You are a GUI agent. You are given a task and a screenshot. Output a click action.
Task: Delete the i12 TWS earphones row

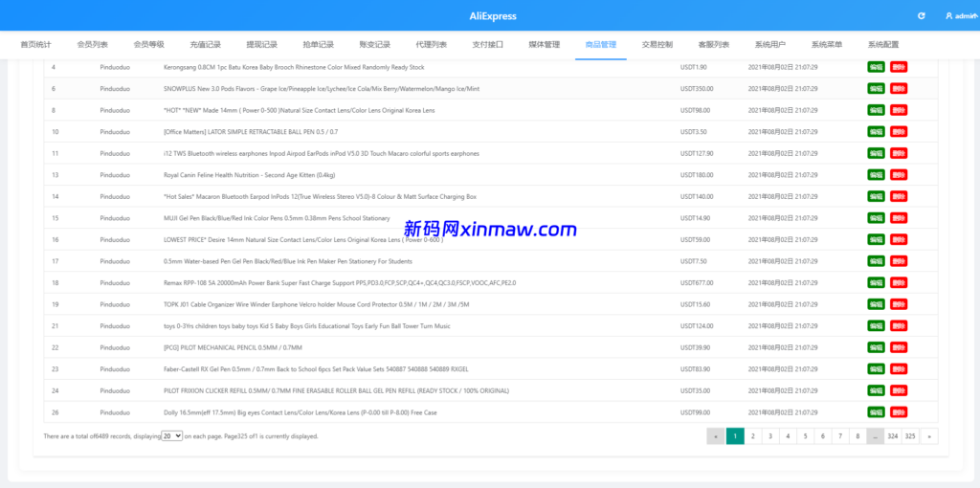[x=899, y=153]
